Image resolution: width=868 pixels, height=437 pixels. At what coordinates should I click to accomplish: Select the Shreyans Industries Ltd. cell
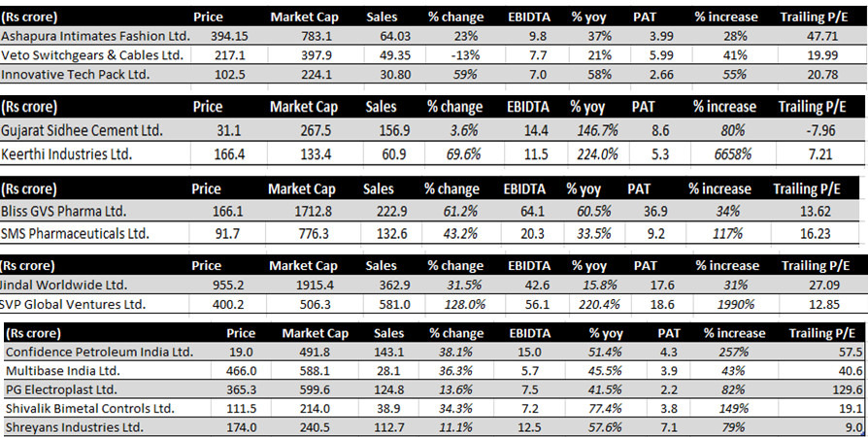75,426
